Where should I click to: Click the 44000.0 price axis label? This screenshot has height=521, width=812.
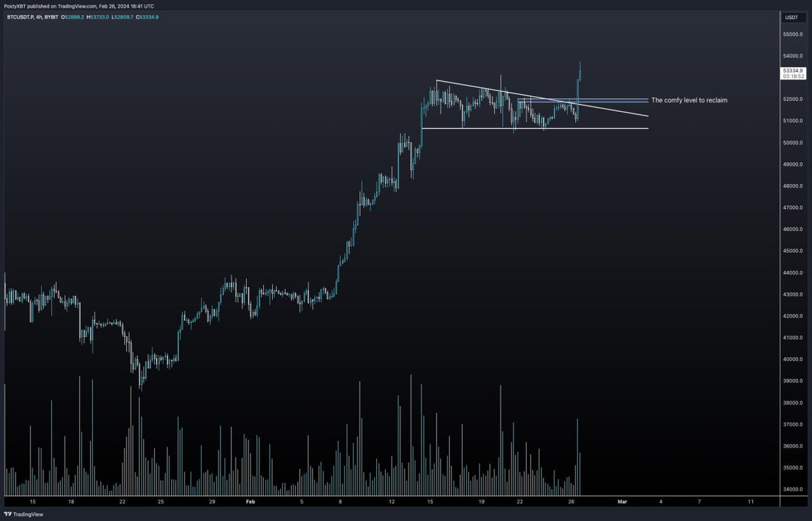[793, 273]
